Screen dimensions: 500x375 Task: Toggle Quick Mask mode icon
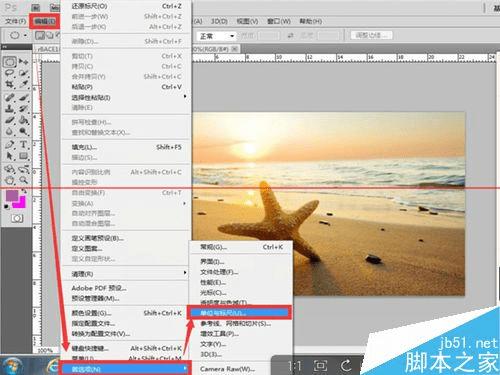click(17, 218)
